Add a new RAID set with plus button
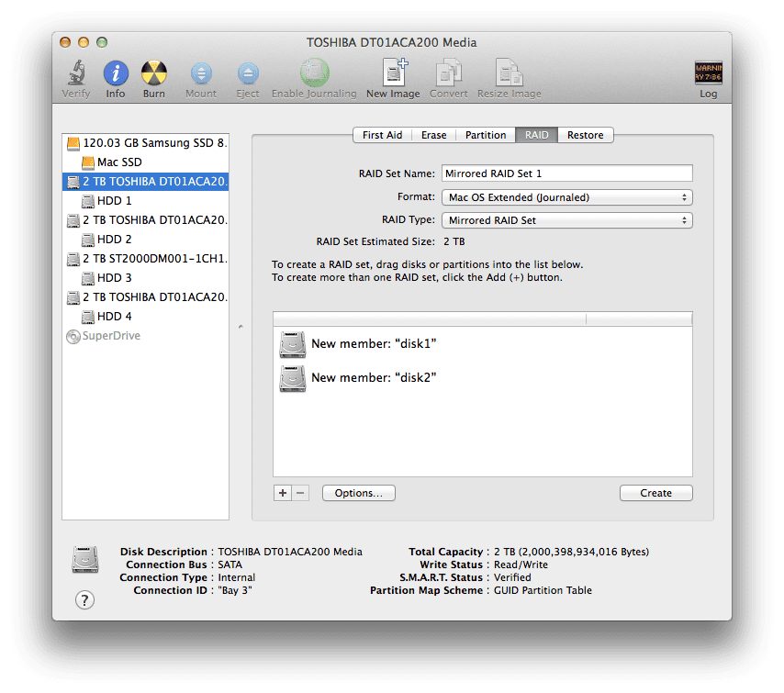Screen dimensions: 784x693 tap(283, 493)
